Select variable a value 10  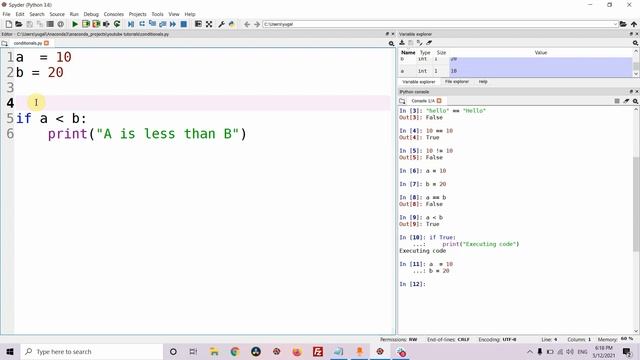click(x=540, y=71)
